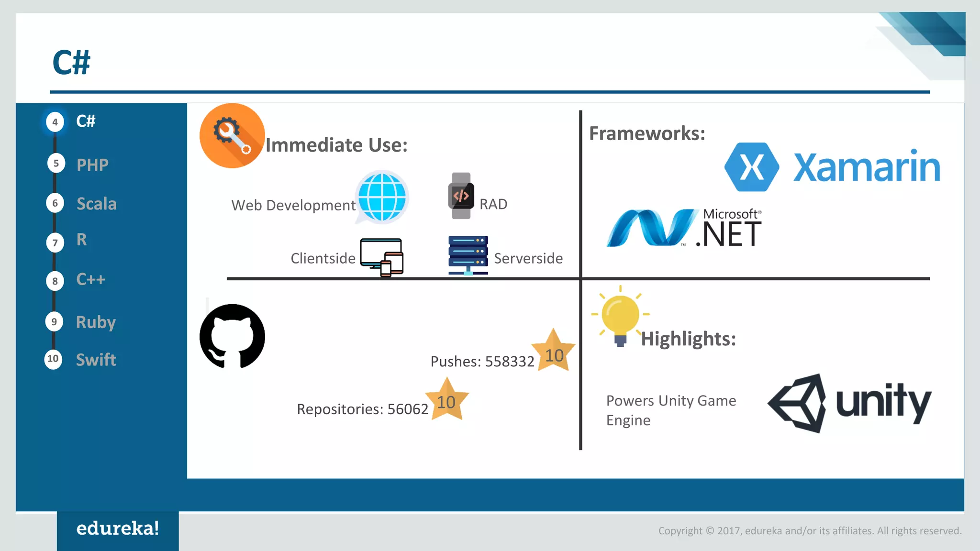Click the 'Highlights:' heading
980x551 pixels.
coord(689,339)
